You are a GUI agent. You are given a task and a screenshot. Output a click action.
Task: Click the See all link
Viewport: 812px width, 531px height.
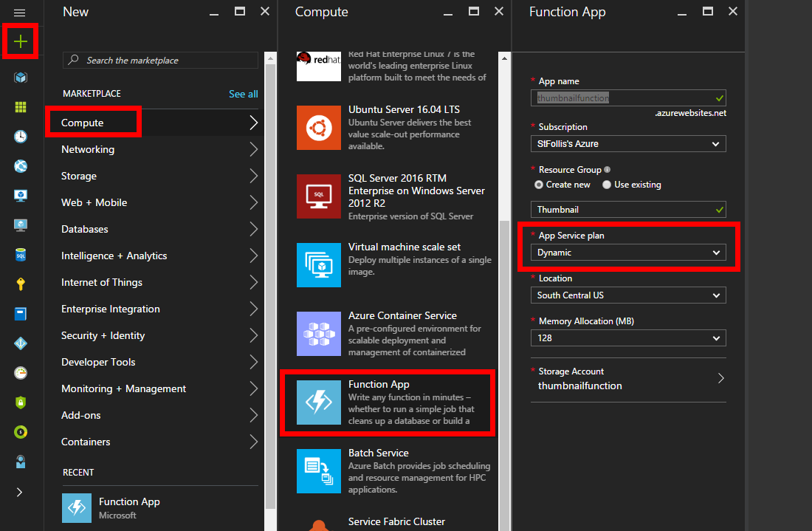coord(244,94)
